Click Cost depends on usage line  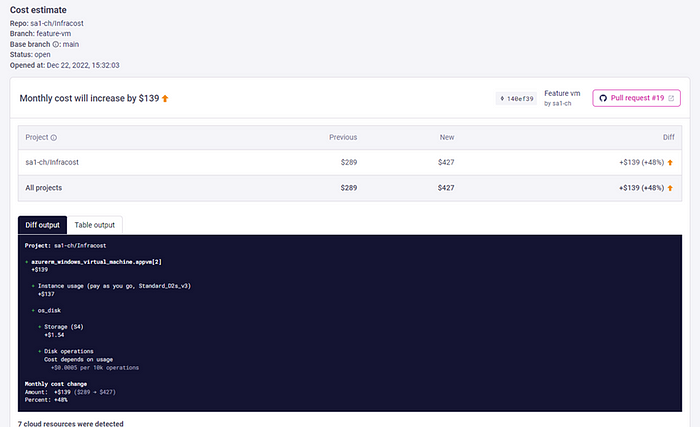(78, 360)
